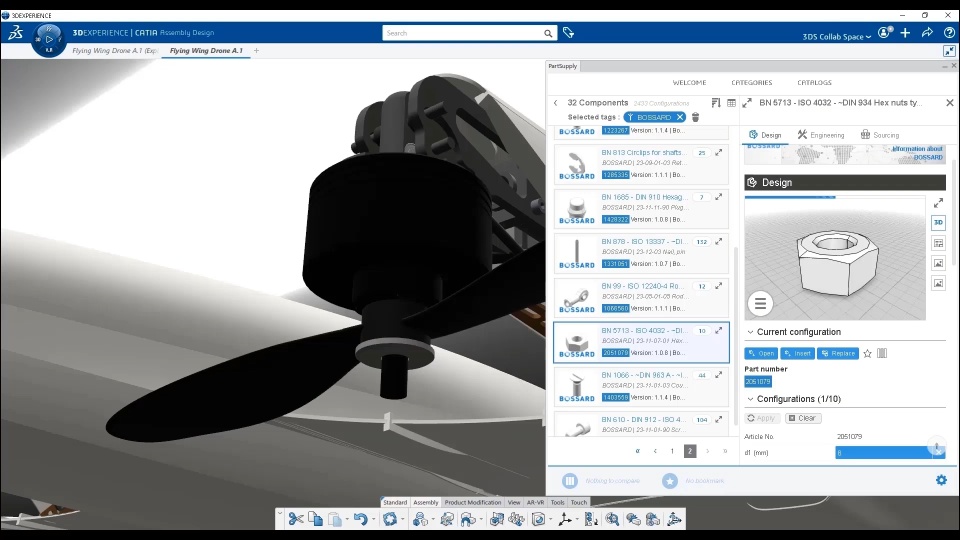
Task: Click the Copy tool in the bottom toolbar
Action: (x=315, y=519)
